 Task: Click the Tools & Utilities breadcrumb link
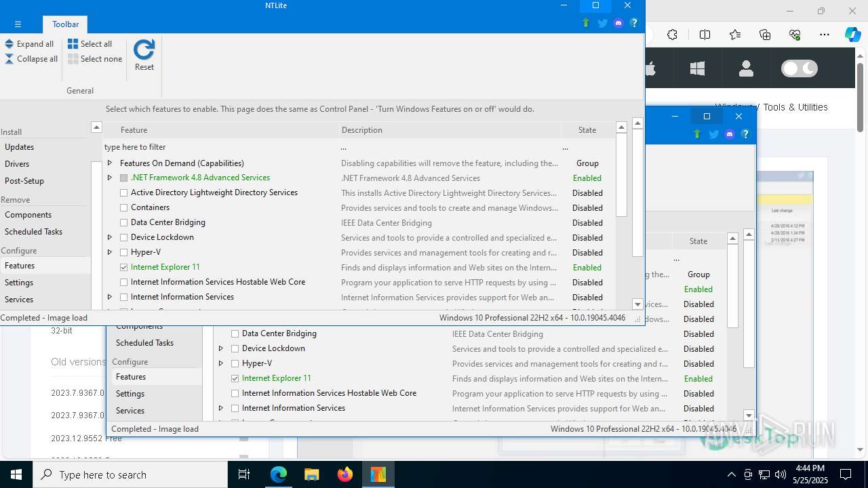click(795, 107)
